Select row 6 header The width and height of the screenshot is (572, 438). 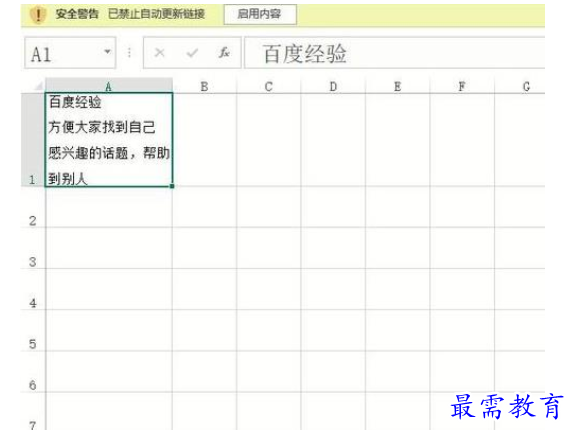(x=33, y=372)
